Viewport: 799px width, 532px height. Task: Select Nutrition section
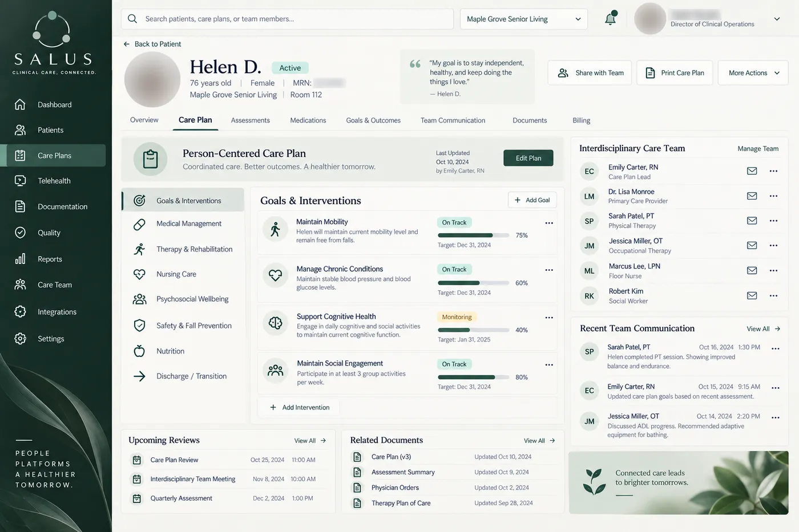click(x=183, y=351)
